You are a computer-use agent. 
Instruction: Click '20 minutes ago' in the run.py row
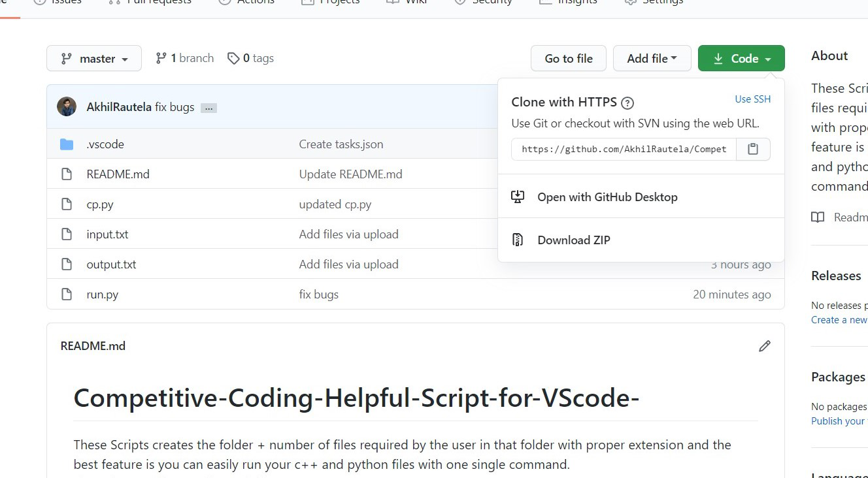(x=732, y=295)
